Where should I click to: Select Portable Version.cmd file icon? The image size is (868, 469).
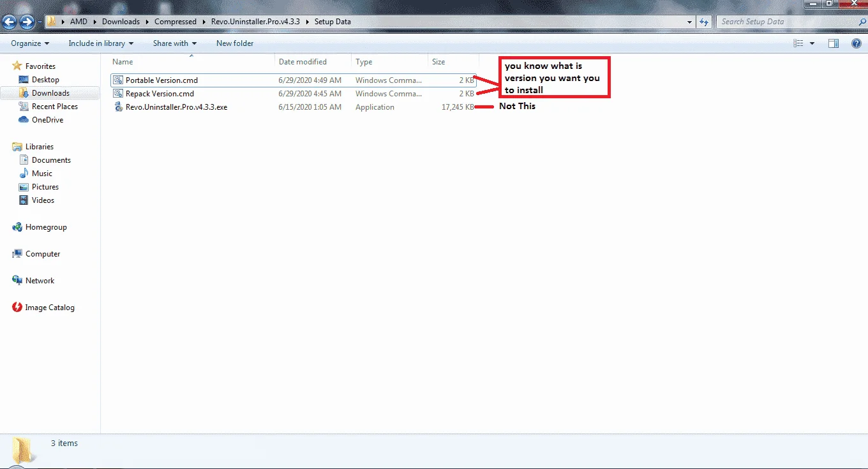tap(118, 80)
